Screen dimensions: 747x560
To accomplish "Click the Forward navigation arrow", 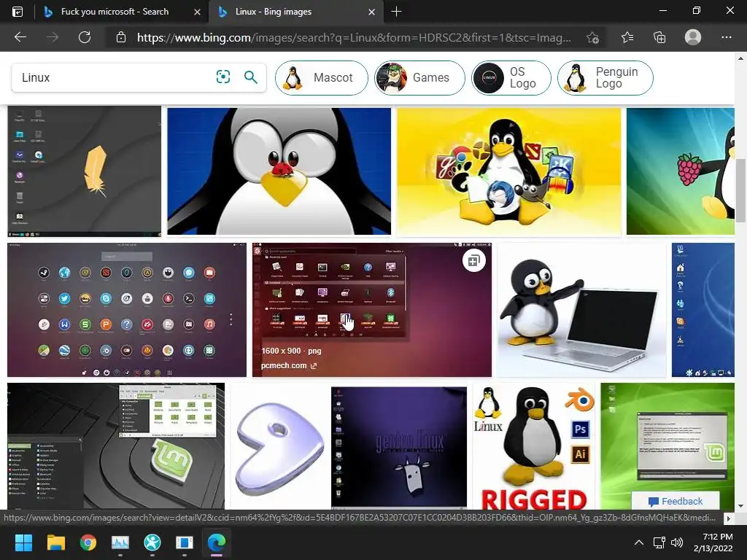I will click(53, 37).
